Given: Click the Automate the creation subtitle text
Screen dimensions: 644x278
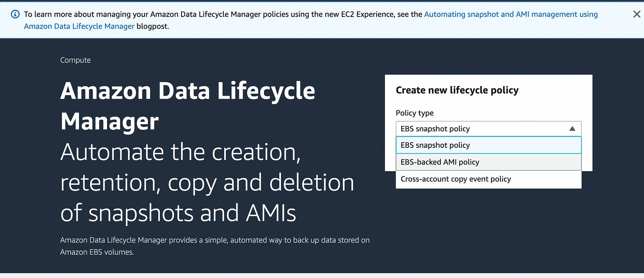Looking at the screenshot, I should [181, 152].
